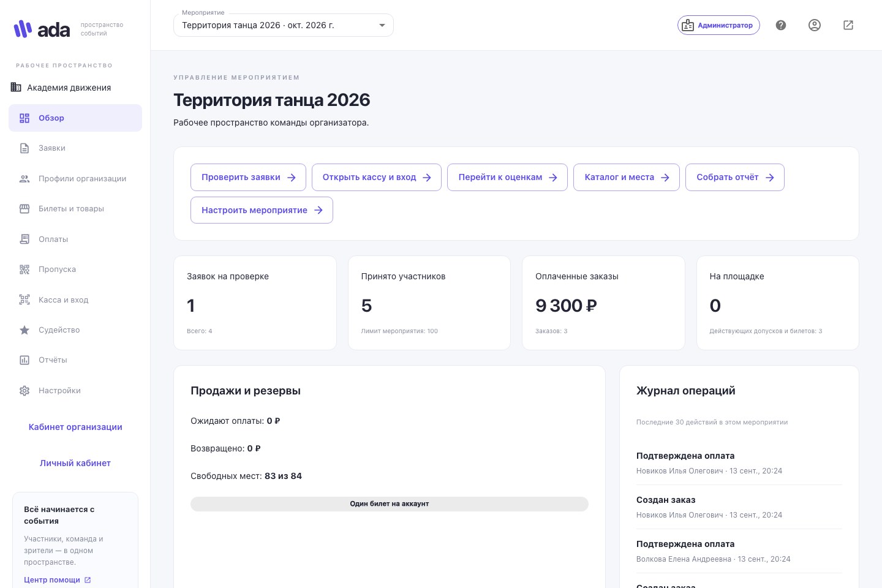The width and height of the screenshot is (882, 588).
Task: Click Открыть кассу и вход button
Action: click(377, 177)
